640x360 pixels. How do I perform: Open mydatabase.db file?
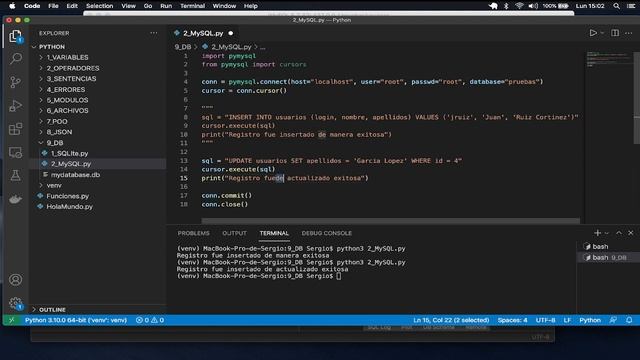[75, 175]
